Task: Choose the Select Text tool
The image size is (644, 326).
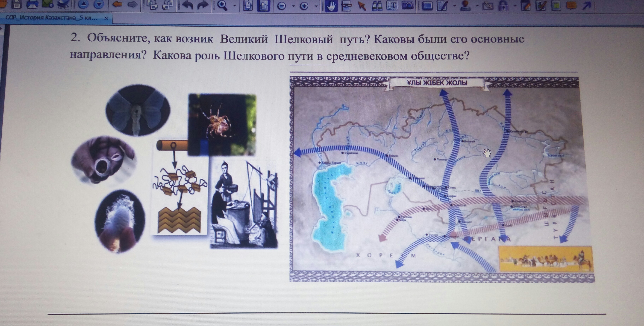Action: (x=392, y=5)
